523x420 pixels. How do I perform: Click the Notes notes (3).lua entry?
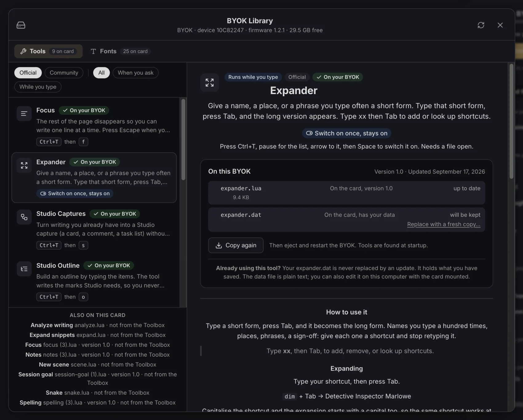tap(98, 355)
